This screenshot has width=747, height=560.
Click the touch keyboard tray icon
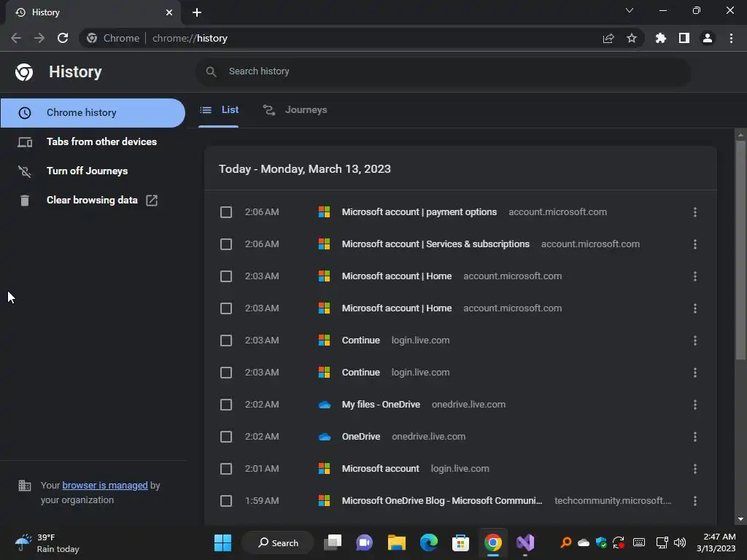[639, 542]
